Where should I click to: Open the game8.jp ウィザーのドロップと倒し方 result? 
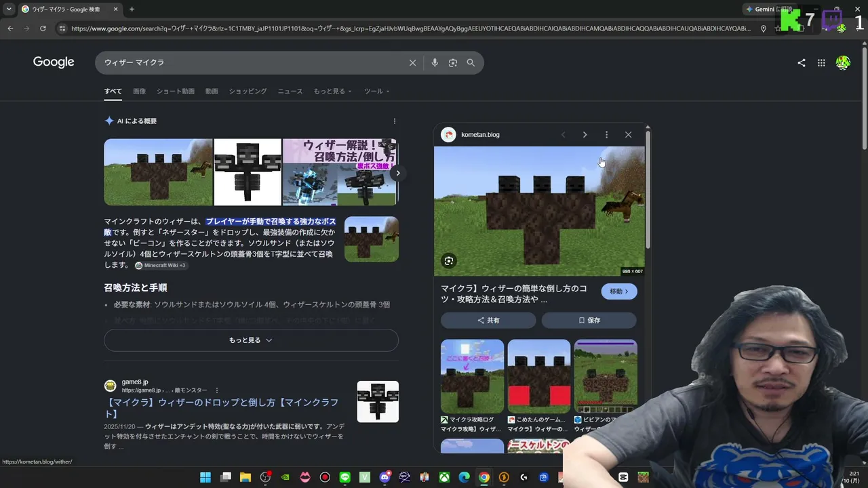(x=221, y=408)
